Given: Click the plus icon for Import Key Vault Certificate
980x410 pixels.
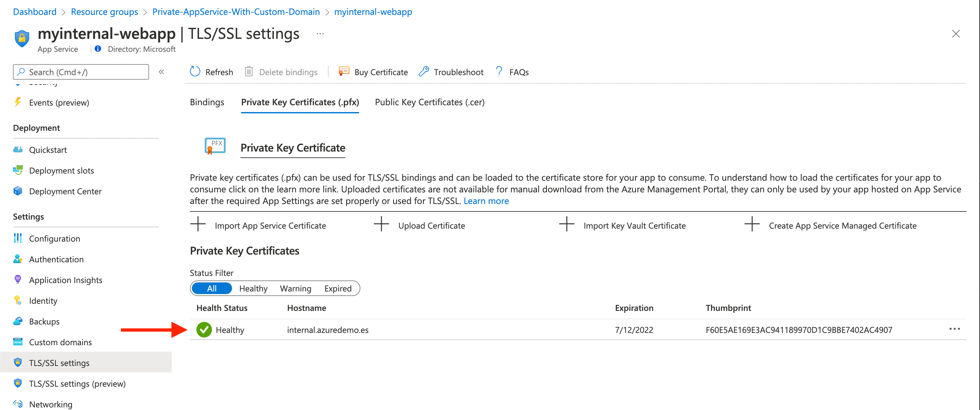Looking at the screenshot, I should [x=566, y=224].
